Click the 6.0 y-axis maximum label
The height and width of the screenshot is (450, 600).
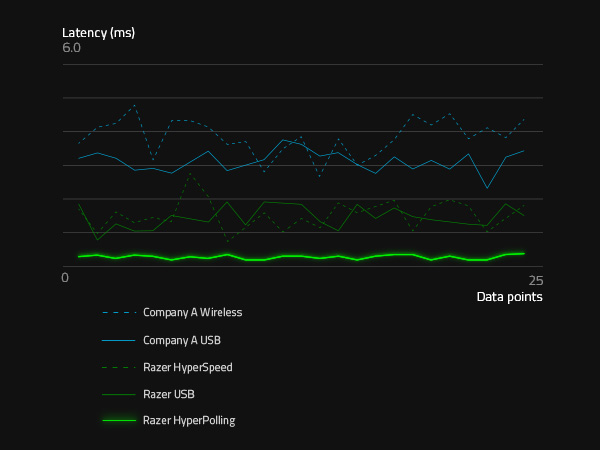[71, 48]
